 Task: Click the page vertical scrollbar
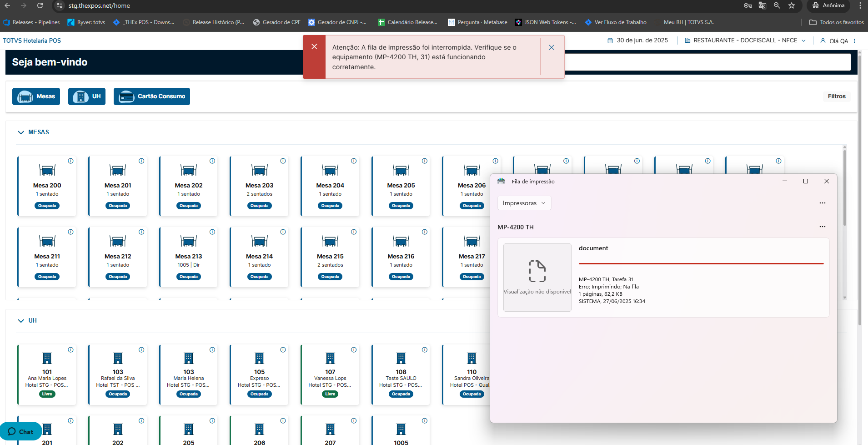859,190
